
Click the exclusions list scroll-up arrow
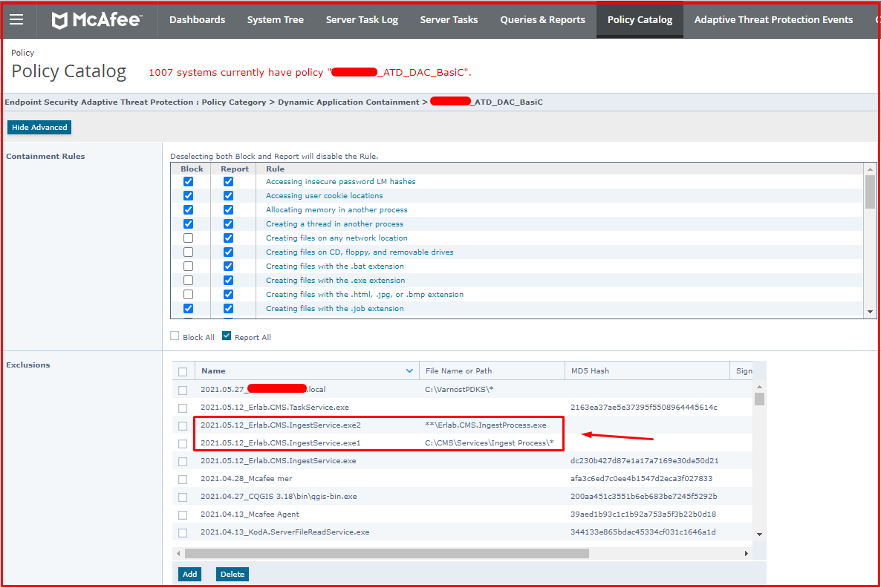click(x=760, y=387)
